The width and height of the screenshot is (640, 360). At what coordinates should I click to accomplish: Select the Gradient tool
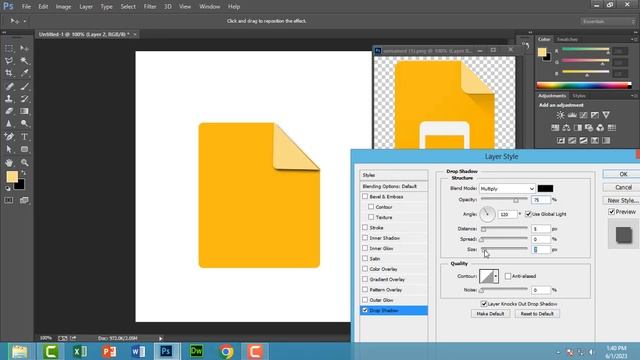pos(24,111)
